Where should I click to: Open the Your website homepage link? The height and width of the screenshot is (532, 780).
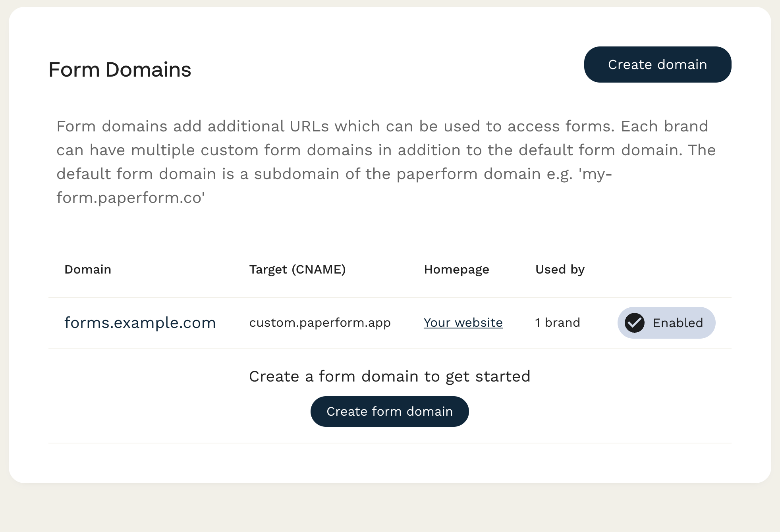click(x=463, y=322)
